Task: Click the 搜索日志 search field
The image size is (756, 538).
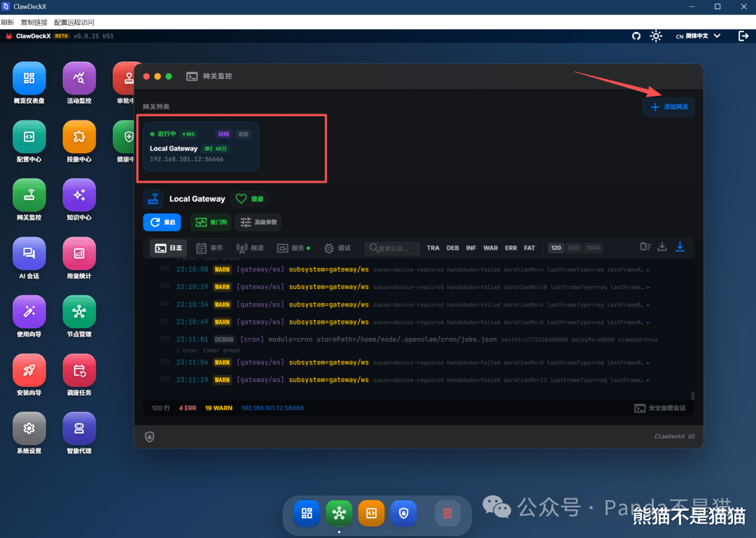Action: click(x=392, y=248)
